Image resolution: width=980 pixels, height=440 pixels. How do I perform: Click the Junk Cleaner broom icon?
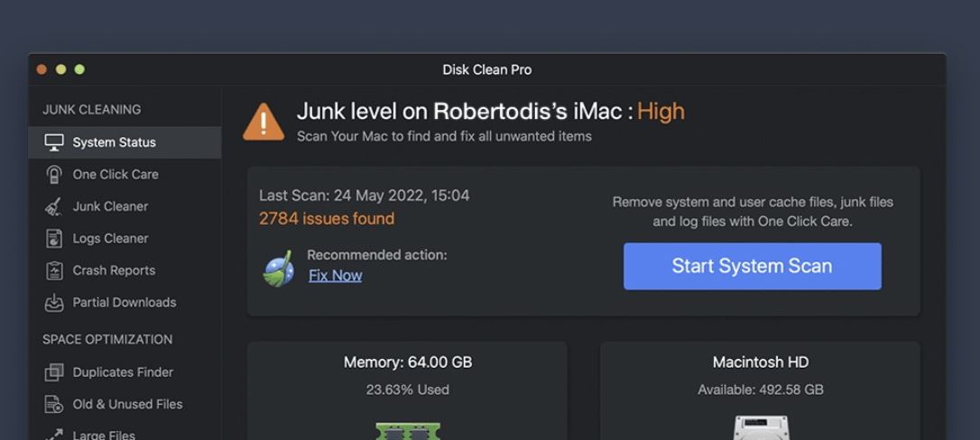(x=54, y=206)
